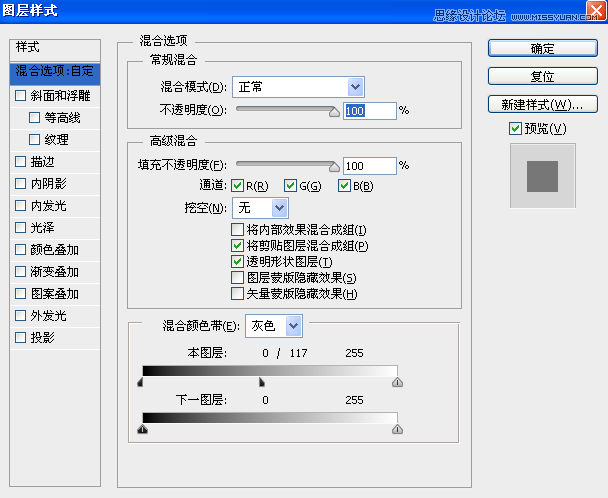Screen dimensions: 608x498
Task: Click 本图层 white slider at 255
Action: tap(397, 383)
